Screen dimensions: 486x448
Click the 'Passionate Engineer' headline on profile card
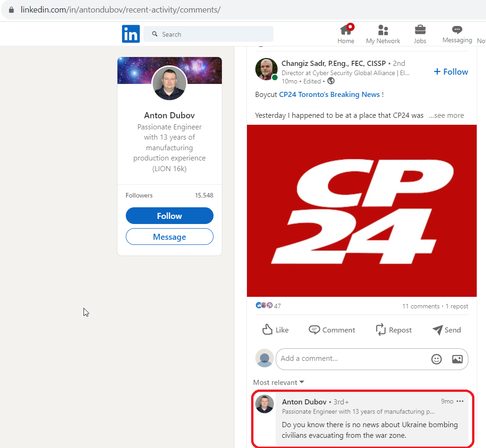pyautogui.click(x=169, y=147)
